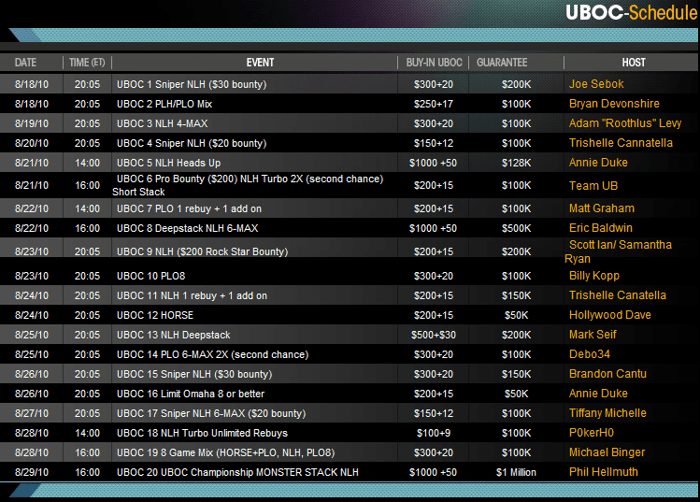Click the 8/20/10 date cell
The height and width of the screenshot is (502, 700).
[x=32, y=143]
